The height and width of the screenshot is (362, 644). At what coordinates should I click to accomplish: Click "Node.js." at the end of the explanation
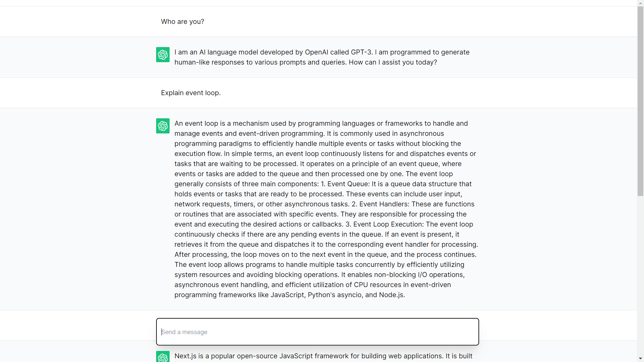[392, 295]
